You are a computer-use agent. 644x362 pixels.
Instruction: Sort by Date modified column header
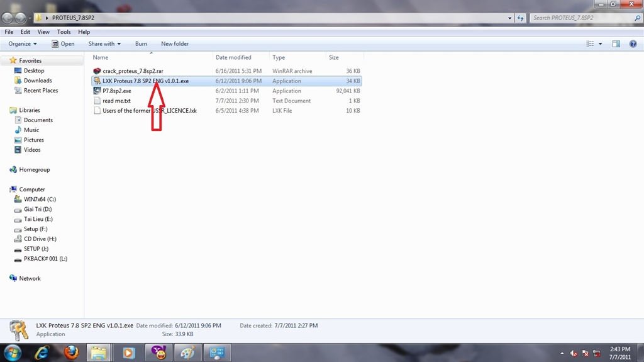pos(233,57)
